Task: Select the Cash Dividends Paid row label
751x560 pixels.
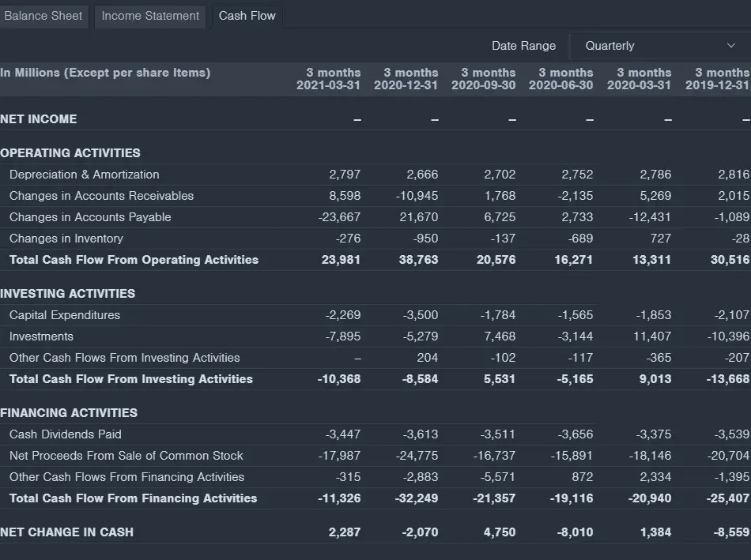Action: [65, 434]
